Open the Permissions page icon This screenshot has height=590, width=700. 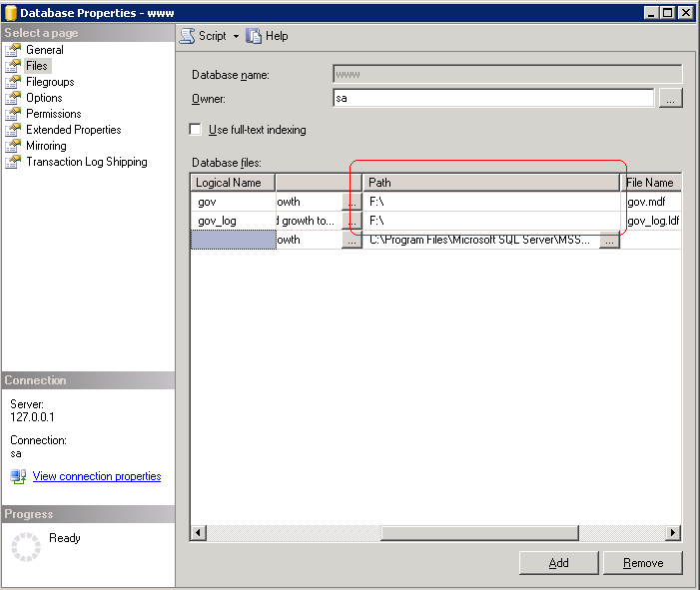pyautogui.click(x=13, y=114)
